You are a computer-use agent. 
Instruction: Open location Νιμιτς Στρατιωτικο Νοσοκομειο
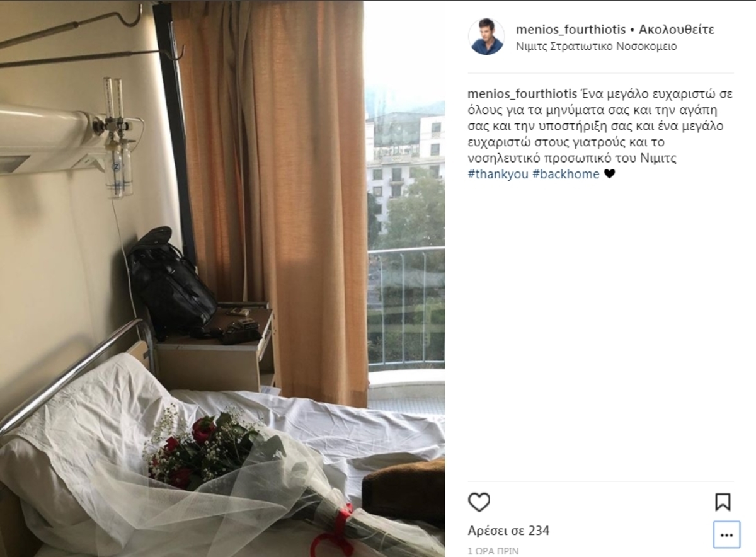pyautogui.click(x=597, y=47)
